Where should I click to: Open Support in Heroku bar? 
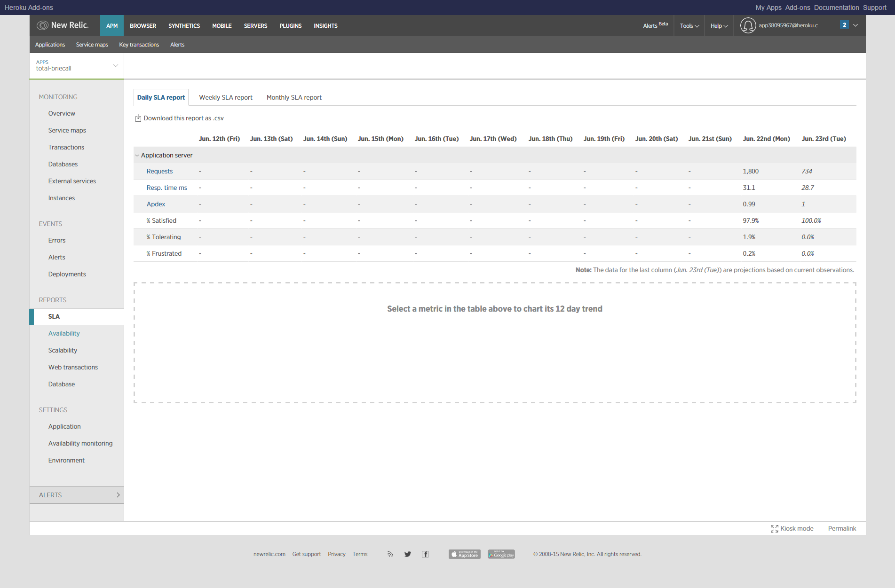(x=874, y=8)
